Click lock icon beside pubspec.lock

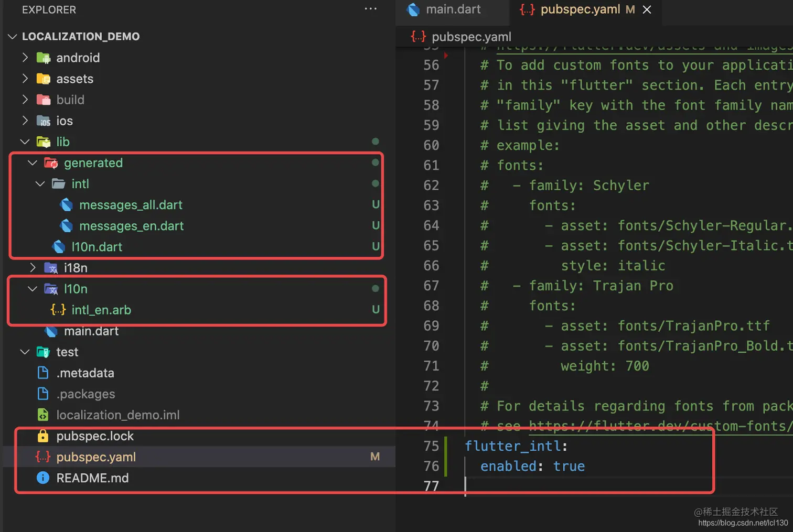click(43, 436)
